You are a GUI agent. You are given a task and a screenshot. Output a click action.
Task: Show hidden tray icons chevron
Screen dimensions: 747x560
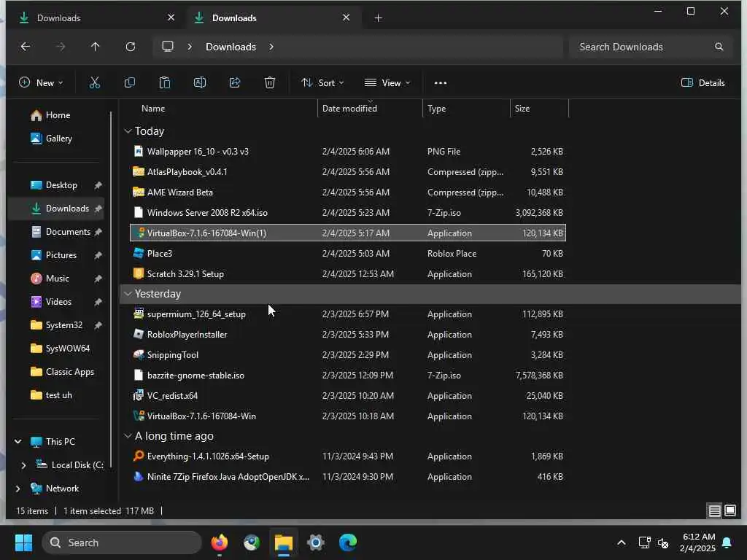point(622,542)
